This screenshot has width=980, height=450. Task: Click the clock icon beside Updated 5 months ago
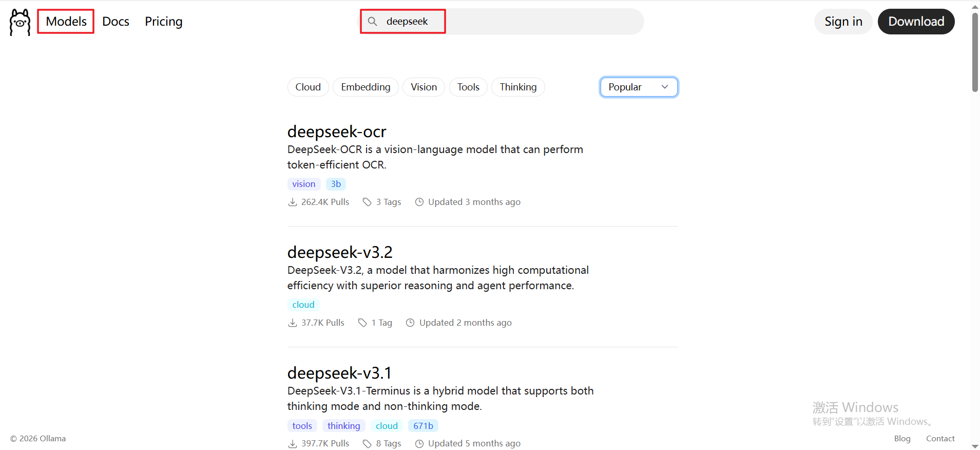(419, 443)
